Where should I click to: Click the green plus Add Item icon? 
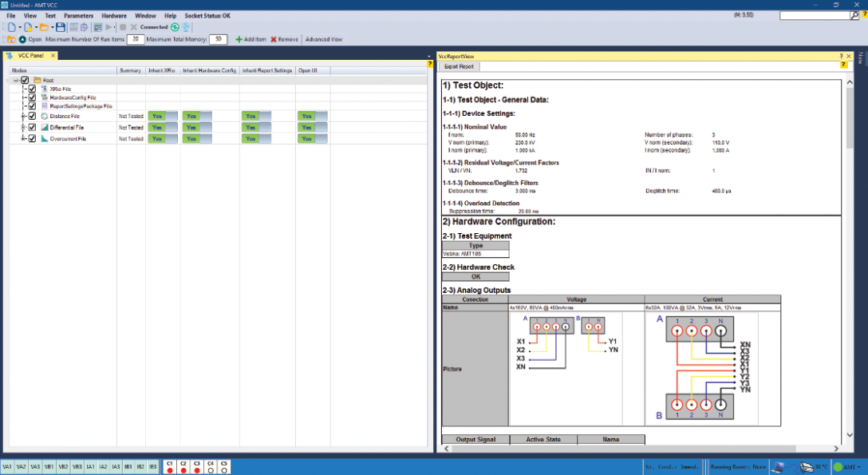point(239,39)
